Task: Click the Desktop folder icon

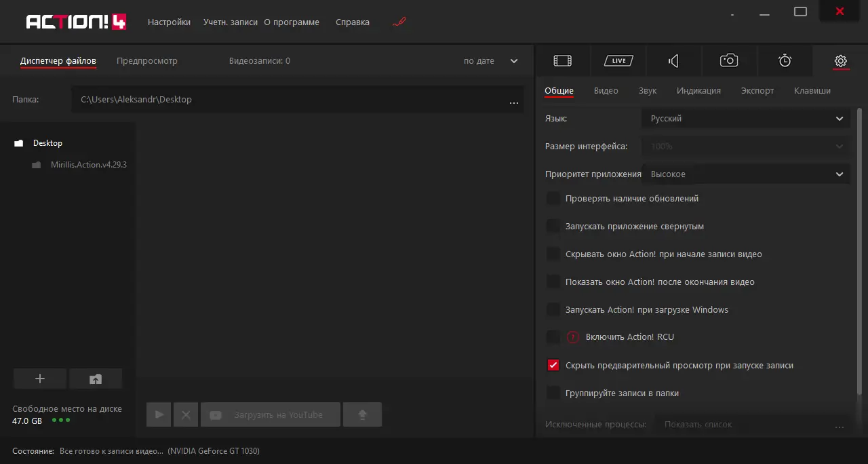Action: tap(19, 143)
